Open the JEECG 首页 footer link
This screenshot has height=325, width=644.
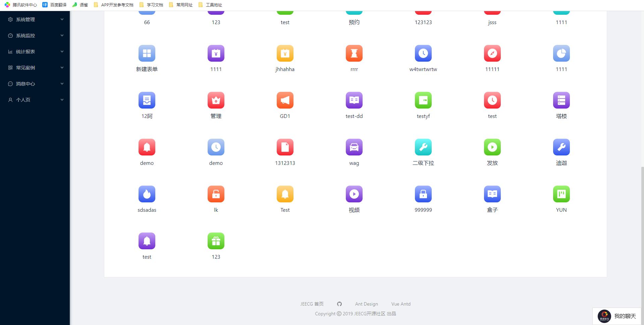click(312, 304)
